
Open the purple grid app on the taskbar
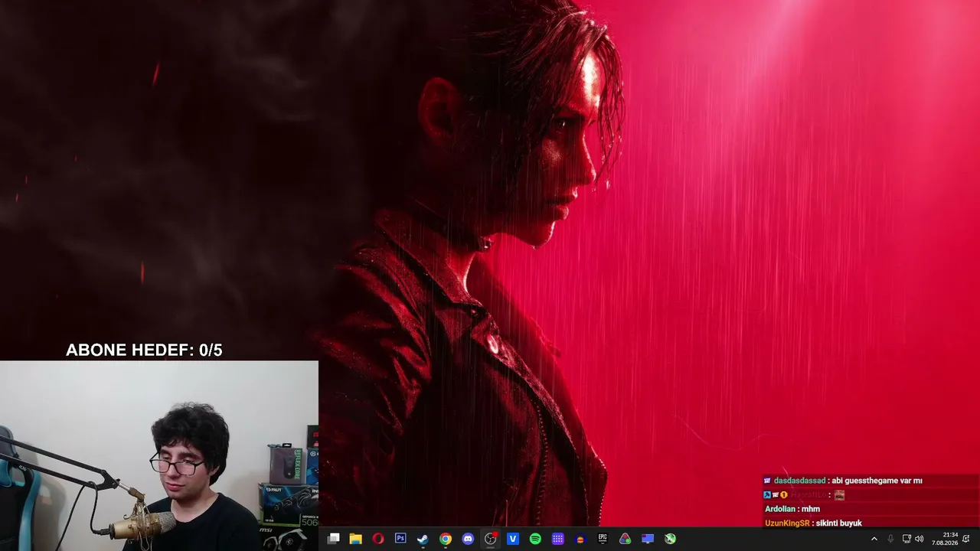pyautogui.click(x=558, y=539)
